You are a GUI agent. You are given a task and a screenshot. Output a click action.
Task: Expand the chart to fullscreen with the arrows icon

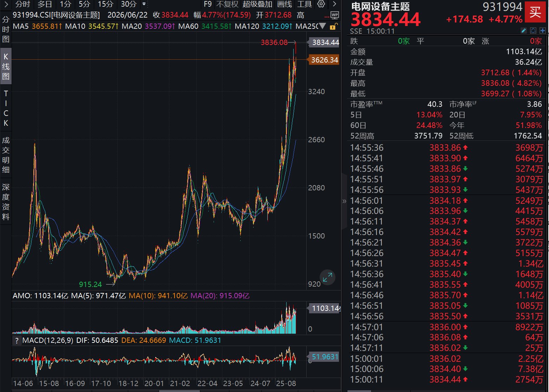[x=327, y=277]
